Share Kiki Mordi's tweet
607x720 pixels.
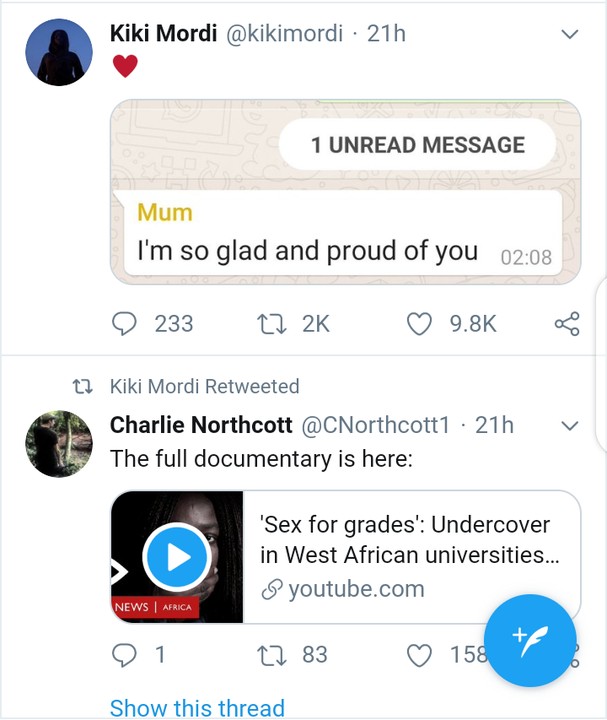pos(566,324)
